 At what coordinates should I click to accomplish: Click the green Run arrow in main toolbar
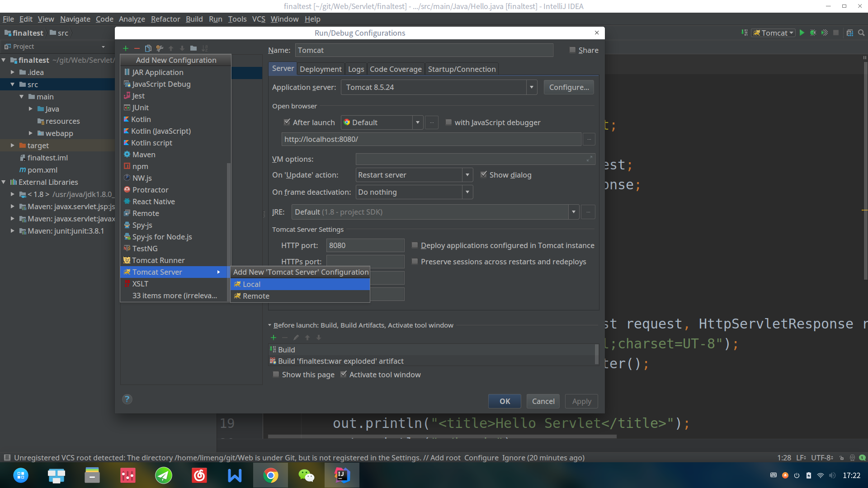[802, 33]
